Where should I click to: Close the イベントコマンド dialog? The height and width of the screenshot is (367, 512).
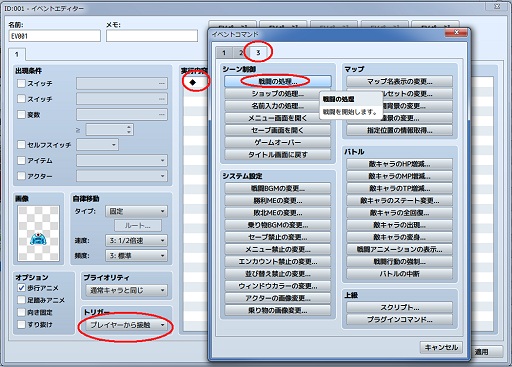(x=456, y=32)
